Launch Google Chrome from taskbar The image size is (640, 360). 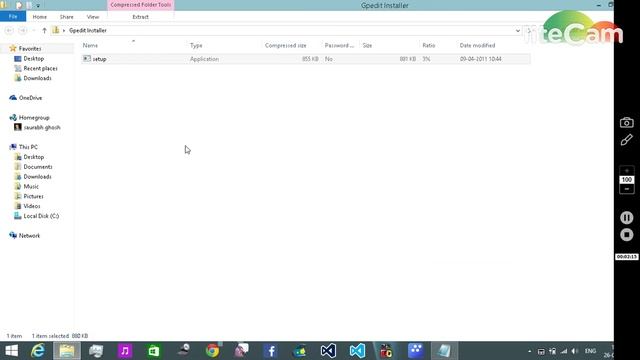[212, 351]
